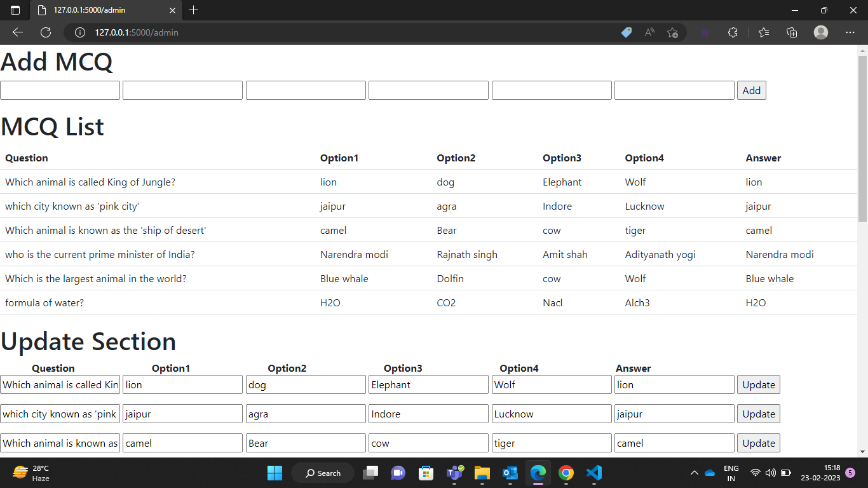
Task: Open the shopping coupons tag icon
Action: coord(626,32)
